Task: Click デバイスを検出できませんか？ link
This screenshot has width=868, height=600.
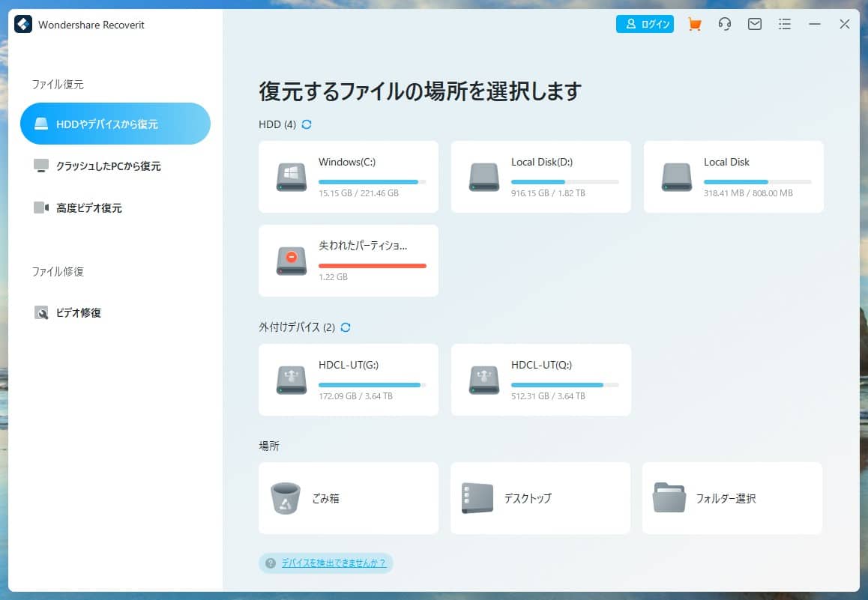Action: [x=334, y=563]
